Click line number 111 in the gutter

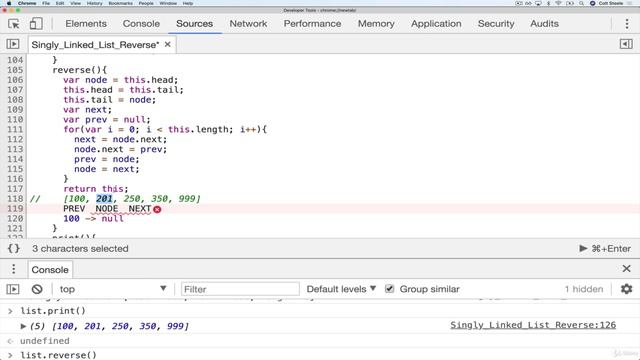[15, 129]
